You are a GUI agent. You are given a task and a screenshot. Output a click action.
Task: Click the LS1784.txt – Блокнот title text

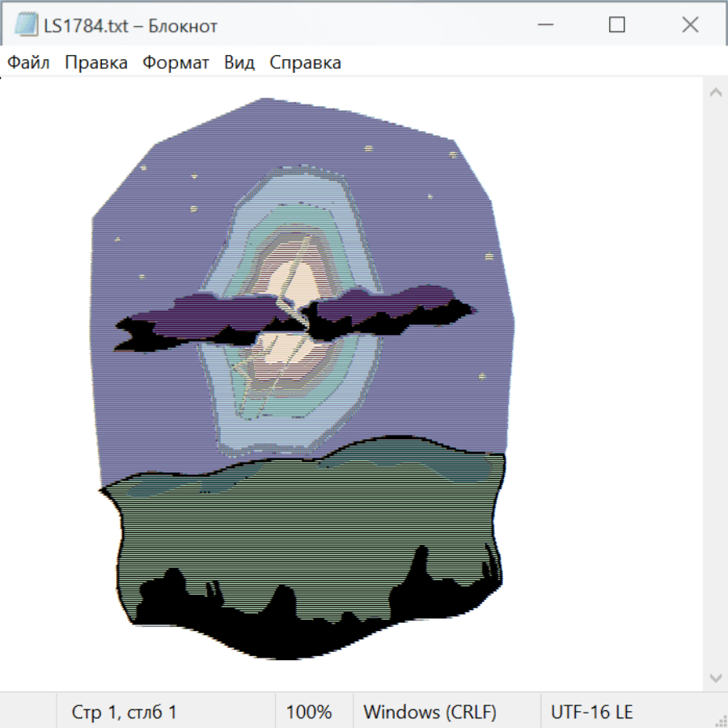[x=131, y=26]
